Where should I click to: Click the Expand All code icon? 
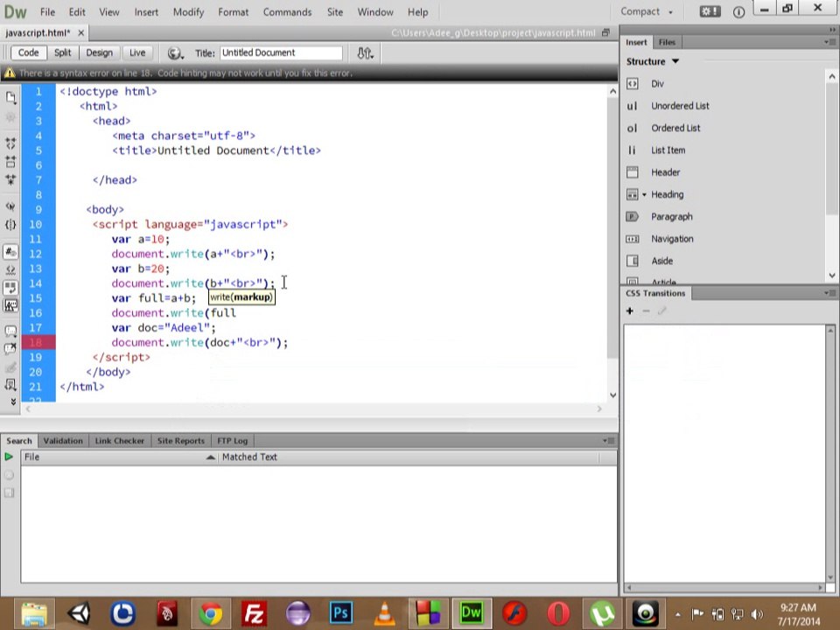(10, 179)
